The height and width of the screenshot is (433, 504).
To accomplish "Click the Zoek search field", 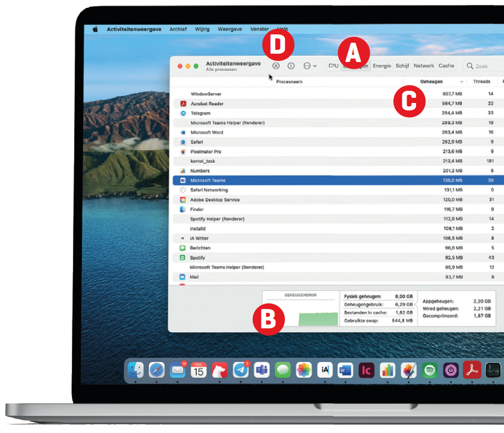I will [x=484, y=66].
